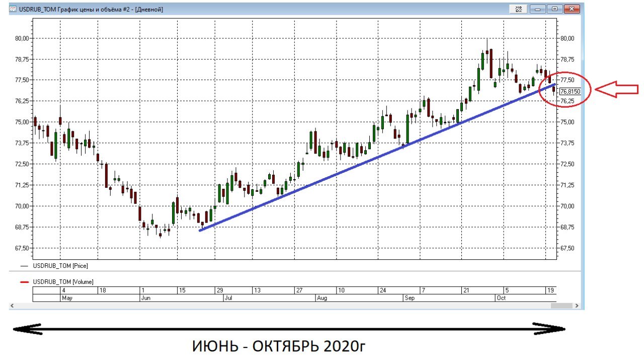Viewport: 644px width, 358px height.
Task: Maximize the USDRUB_TOM chart window
Action: pyautogui.click(x=554, y=9)
